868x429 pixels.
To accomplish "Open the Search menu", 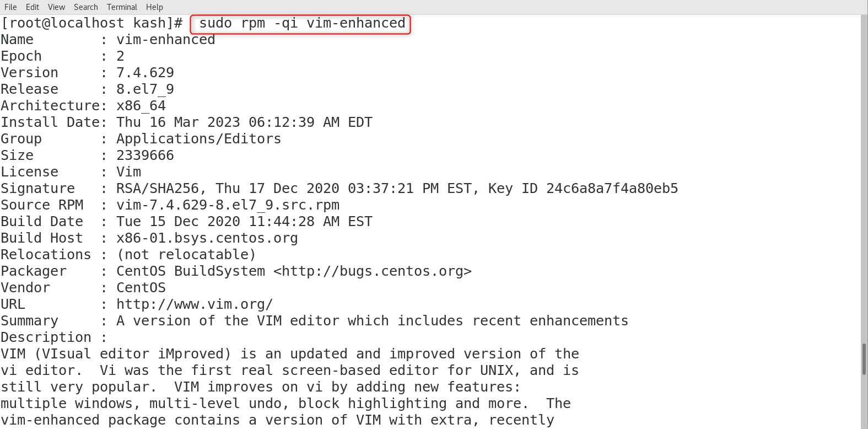I will 85,7.
